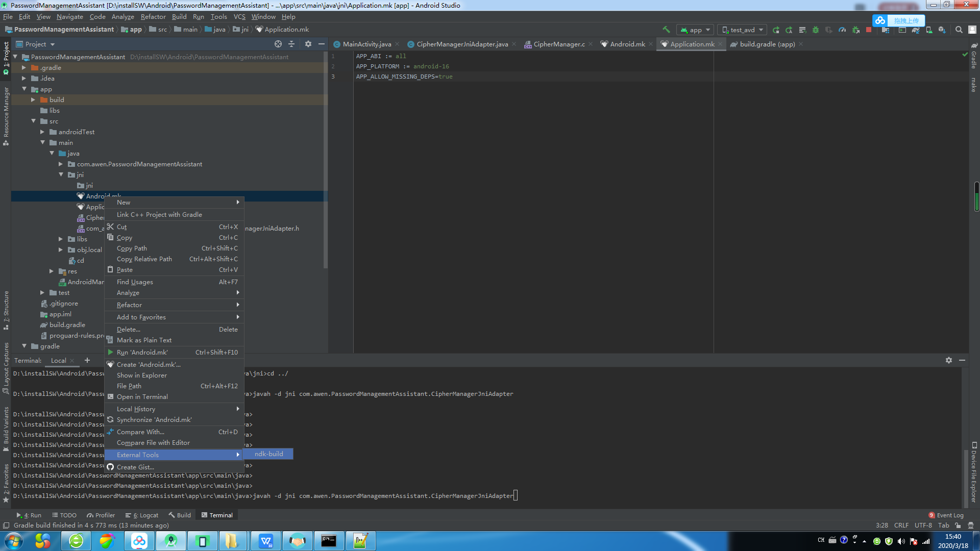Expand com.awen.PasswordManagementAssistant package
This screenshot has width=980, height=551.
click(60, 164)
